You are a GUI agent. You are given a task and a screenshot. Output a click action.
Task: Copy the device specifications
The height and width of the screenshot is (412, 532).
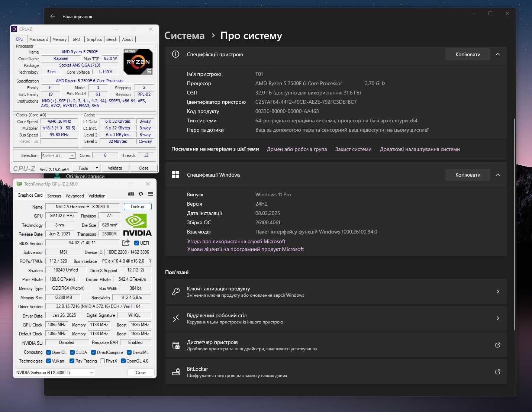click(x=468, y=54)
